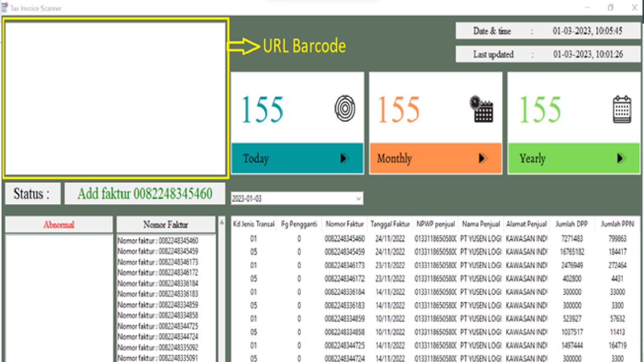Sort by the Nomor Faktur column header
The image size is (644, 362).
344,225
